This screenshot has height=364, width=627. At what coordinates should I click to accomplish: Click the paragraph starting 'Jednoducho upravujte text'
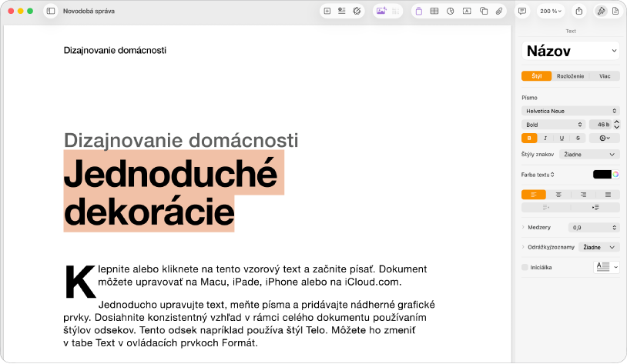tap(249, 324)
